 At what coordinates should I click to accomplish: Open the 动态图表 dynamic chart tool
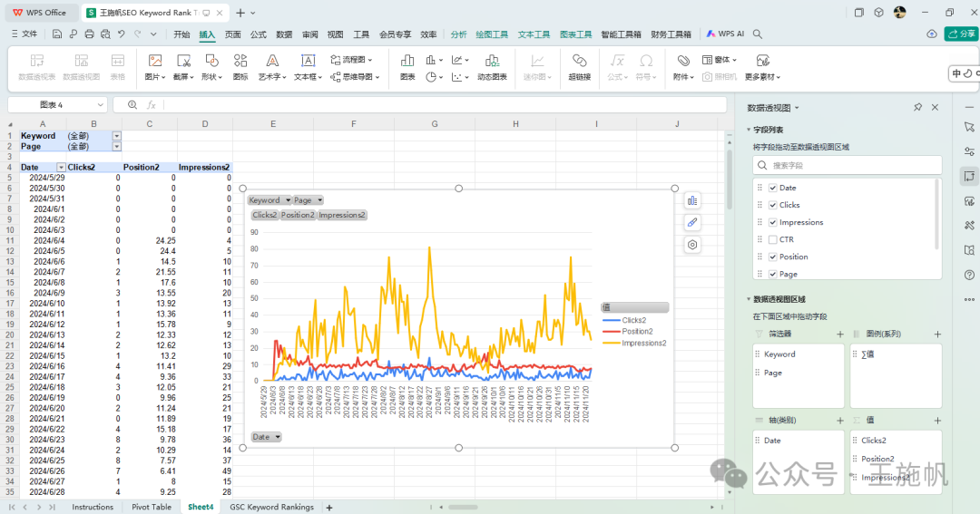(492, 67)
